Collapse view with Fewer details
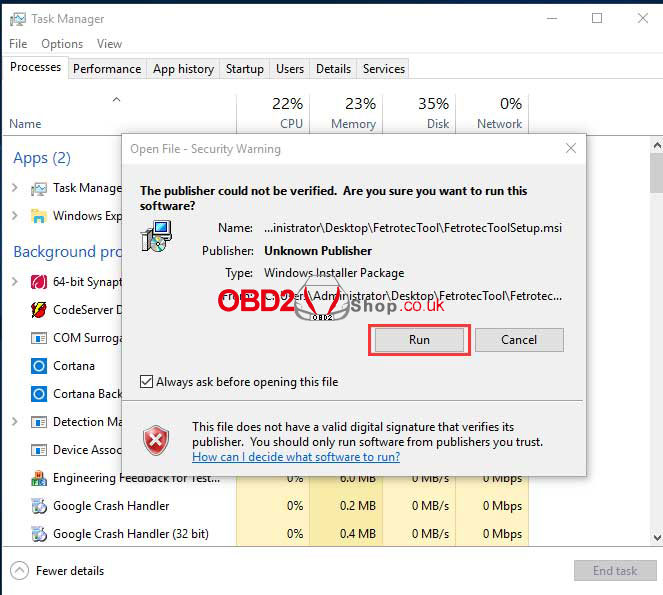663x595 pixels. (x=58, y=571)
